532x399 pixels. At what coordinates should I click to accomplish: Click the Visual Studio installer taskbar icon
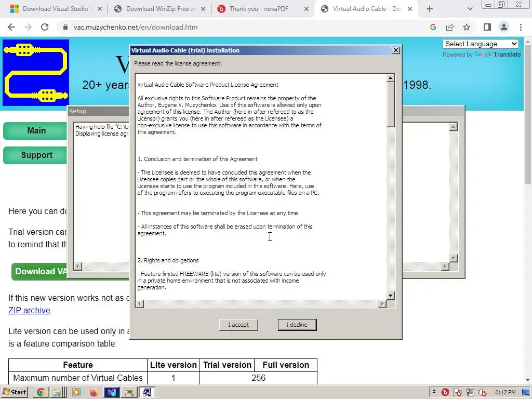(112, 393)
